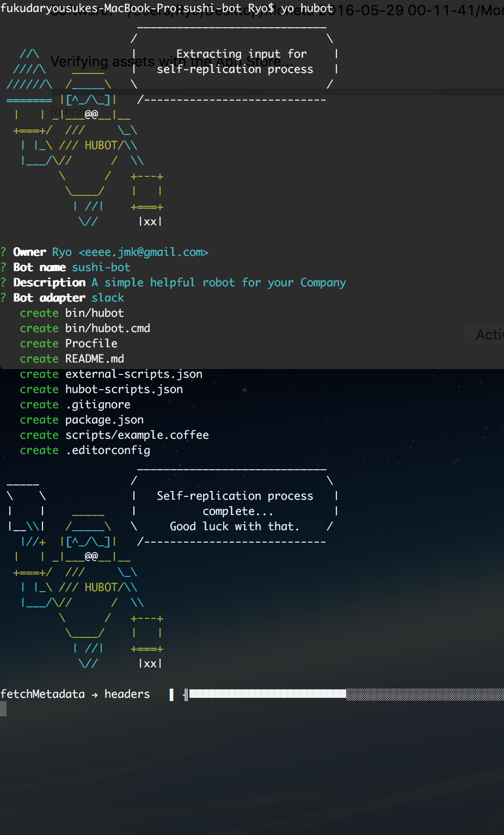
Task: Click the 'complete...' banner line
Action: (x=238, y=511)
